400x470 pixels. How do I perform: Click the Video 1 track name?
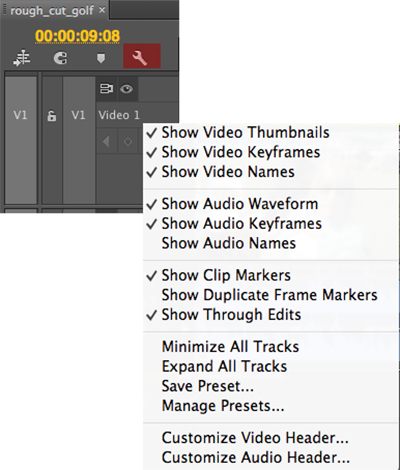pyautogui.click(x=119, y=115)
